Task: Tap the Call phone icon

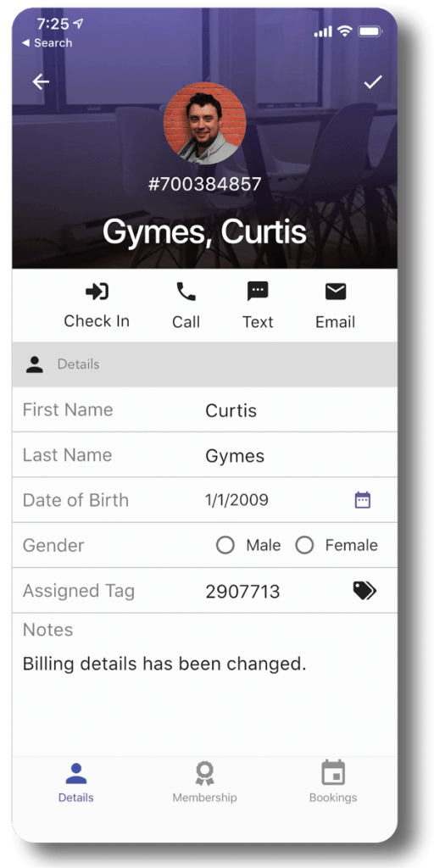Action: [x=186, y=292]
